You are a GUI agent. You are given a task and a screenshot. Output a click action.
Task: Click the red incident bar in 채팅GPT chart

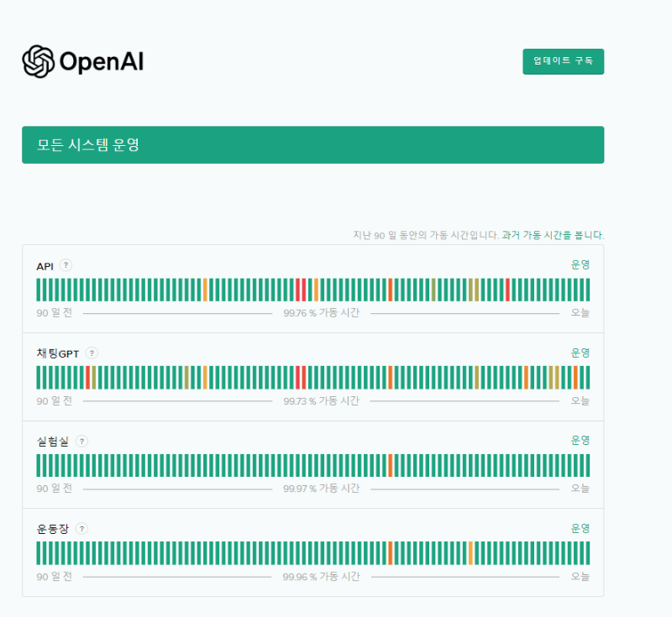click(297, 377)
